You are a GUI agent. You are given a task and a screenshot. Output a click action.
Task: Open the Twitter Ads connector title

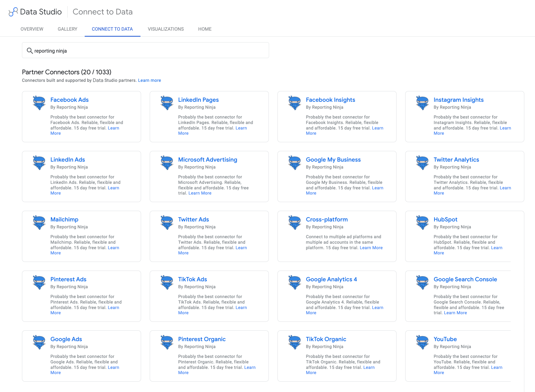point(193,219)
